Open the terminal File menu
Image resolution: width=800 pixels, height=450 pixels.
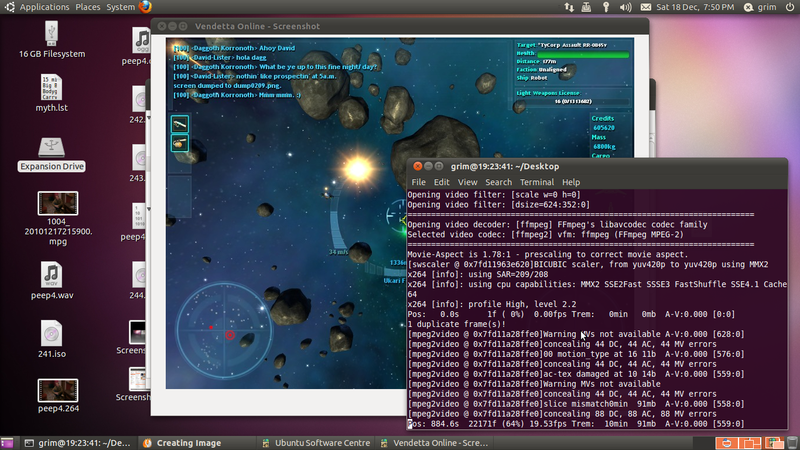point(418,182)
